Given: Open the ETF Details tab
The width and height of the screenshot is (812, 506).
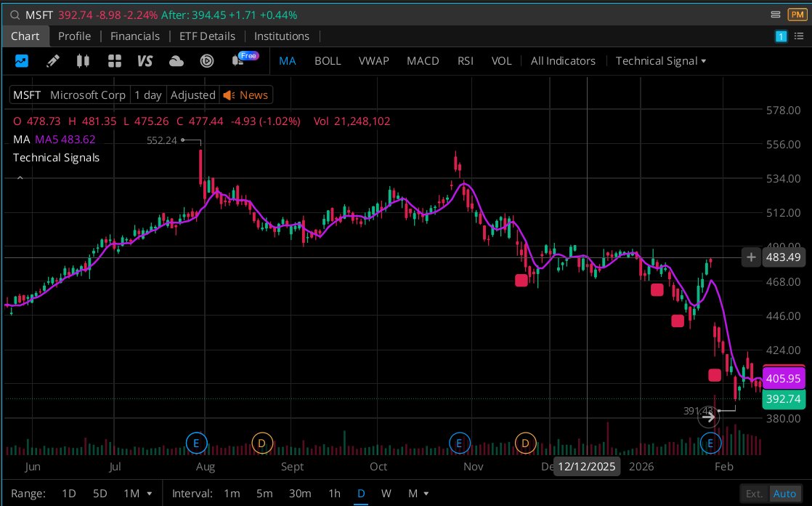Looking at the screenshot, I should point(207,36).
